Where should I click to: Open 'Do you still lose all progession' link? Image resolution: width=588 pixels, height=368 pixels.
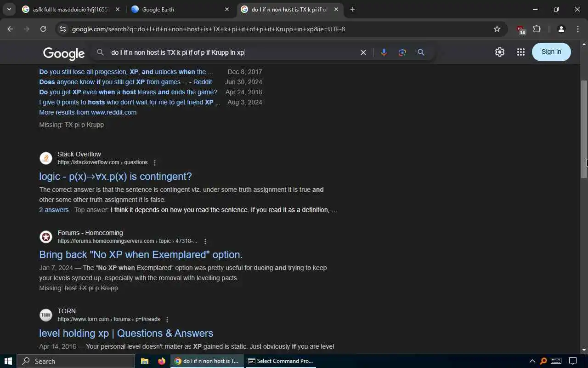point(126,72)
